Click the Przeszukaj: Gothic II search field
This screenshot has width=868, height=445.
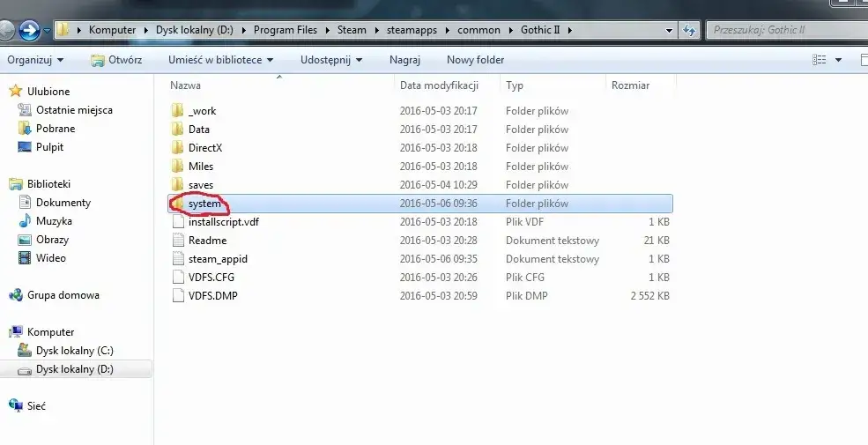click(x=787, y=30)
